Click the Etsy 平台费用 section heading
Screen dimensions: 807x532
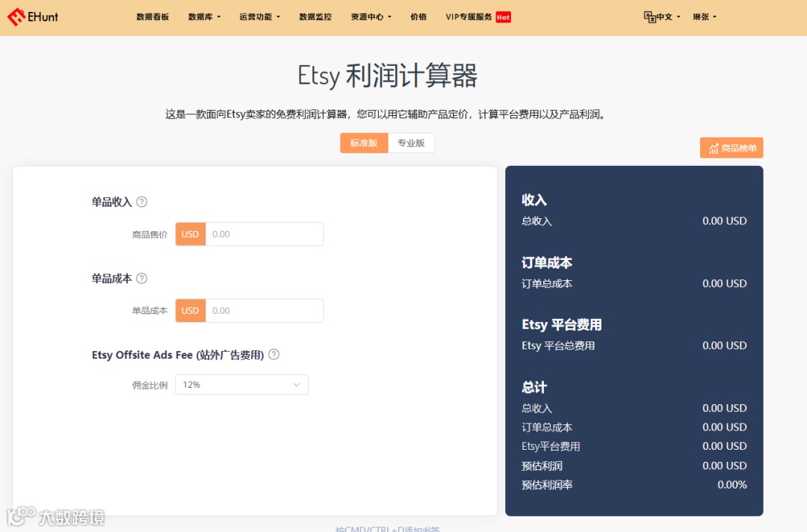pyautogui.click(x=561, y=324)
